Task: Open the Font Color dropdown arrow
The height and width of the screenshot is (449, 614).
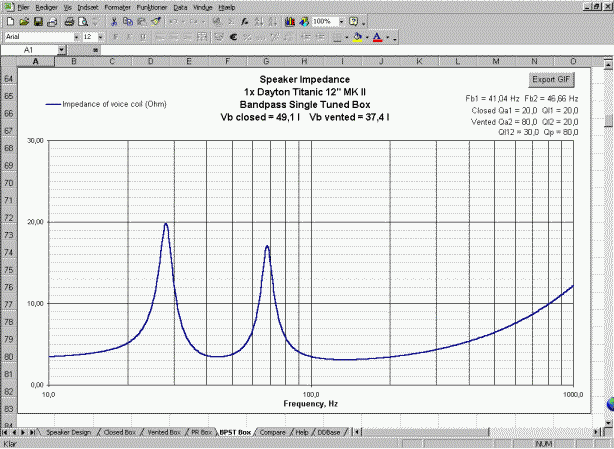Action: (387, 37)
